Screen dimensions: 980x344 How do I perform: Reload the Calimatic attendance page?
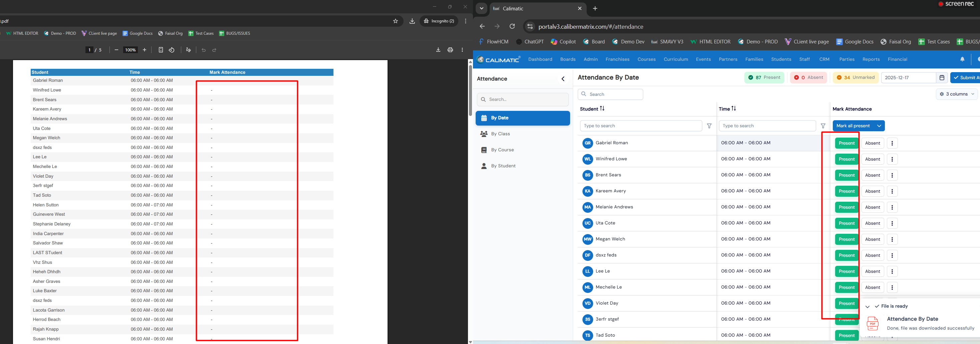(512, 26)
